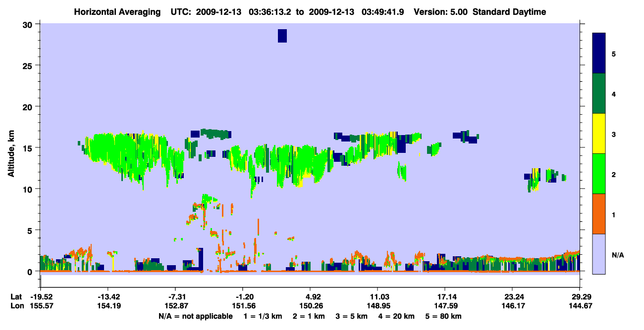The image size is (644, 330).
Task: Click the 'Version: 5.00' text in the title
Action: (441, 12)
